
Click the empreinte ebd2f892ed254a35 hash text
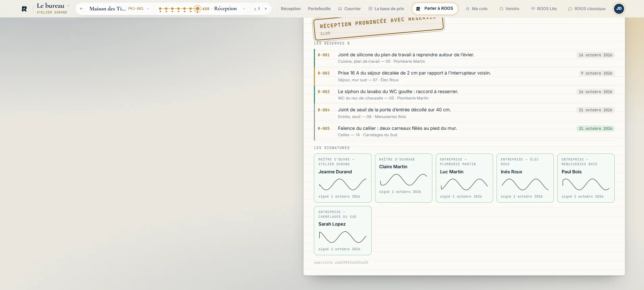(341, 263)
